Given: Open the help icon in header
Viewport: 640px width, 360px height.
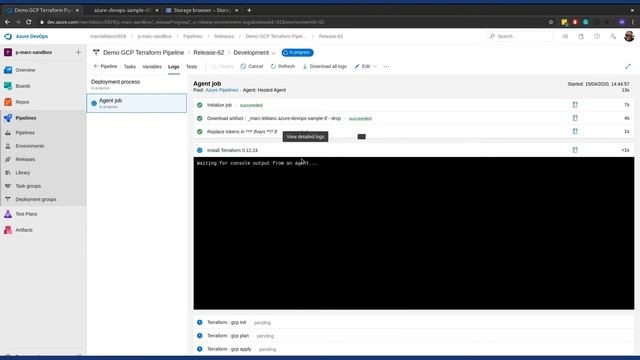Looking at the screenshot, I should [x=597, y=36].
